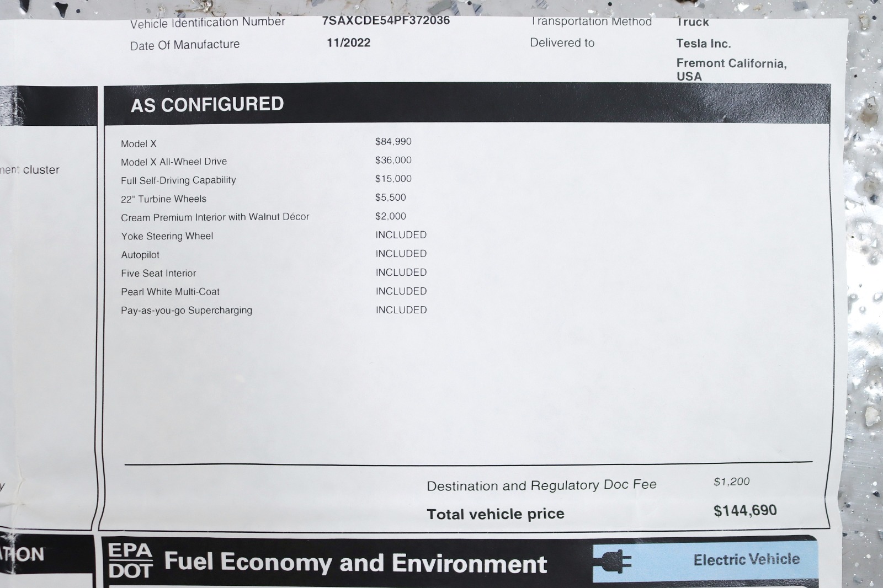The width and height of the screenshot is (883, 588).
Task: Select the Fremont California USA text
Action: [734, 70]
